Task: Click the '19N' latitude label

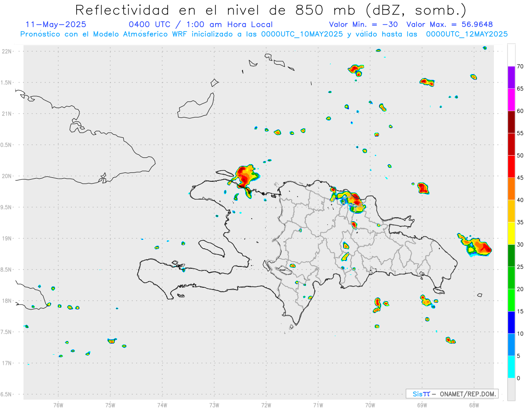Action: [8, 239]
